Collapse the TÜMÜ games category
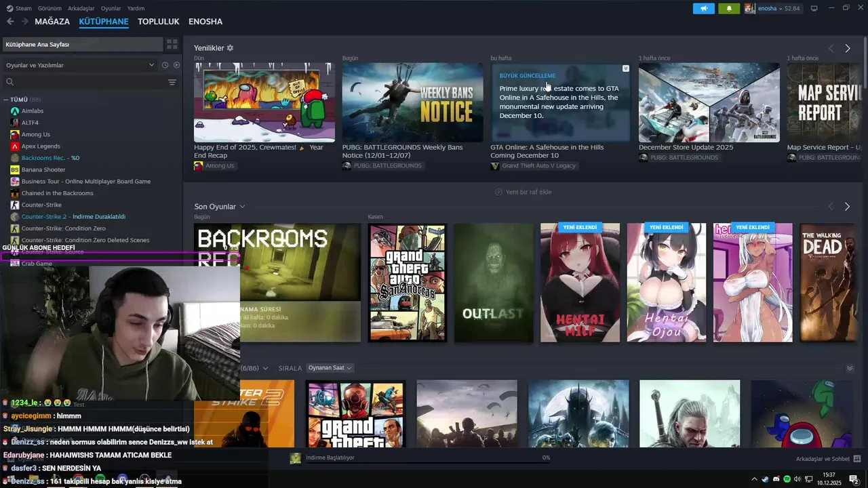The width and height of the screenshot is (868, 488). 5,100
